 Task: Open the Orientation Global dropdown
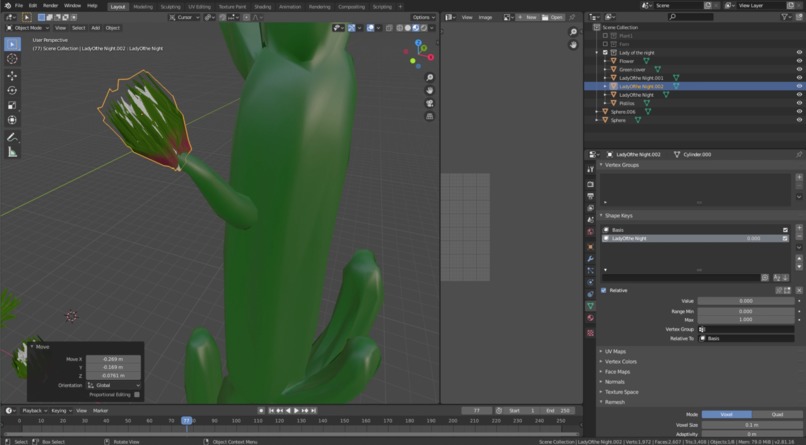click(113, 385)
